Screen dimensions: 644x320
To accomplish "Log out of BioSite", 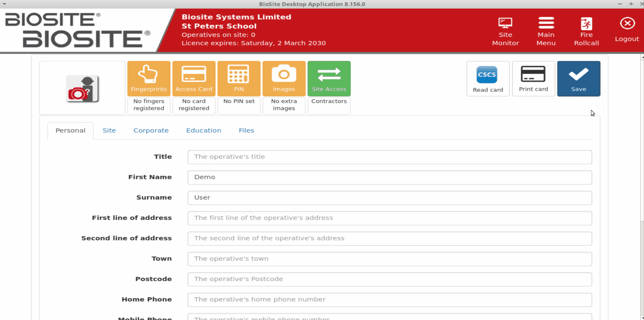I will pyautogui.click(x=627, y=30).
